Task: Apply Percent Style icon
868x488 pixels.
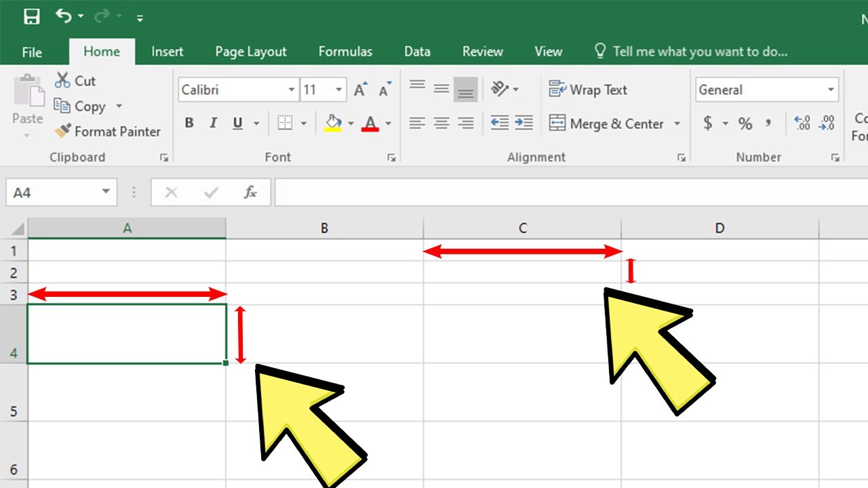Action: (x=745, y=123)
